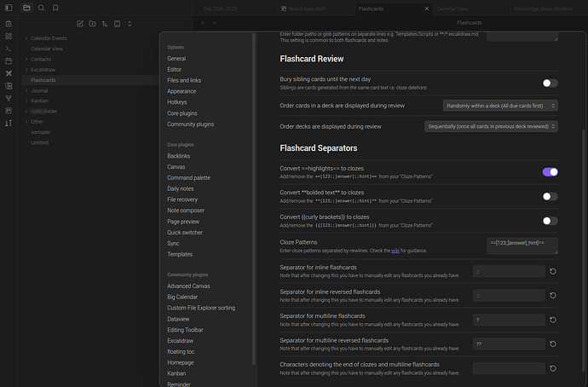Enable convert **bolded text** to clozes
The width and height of the screenshot is (588, 387).
pyautogui.click(x=550, y=196)
